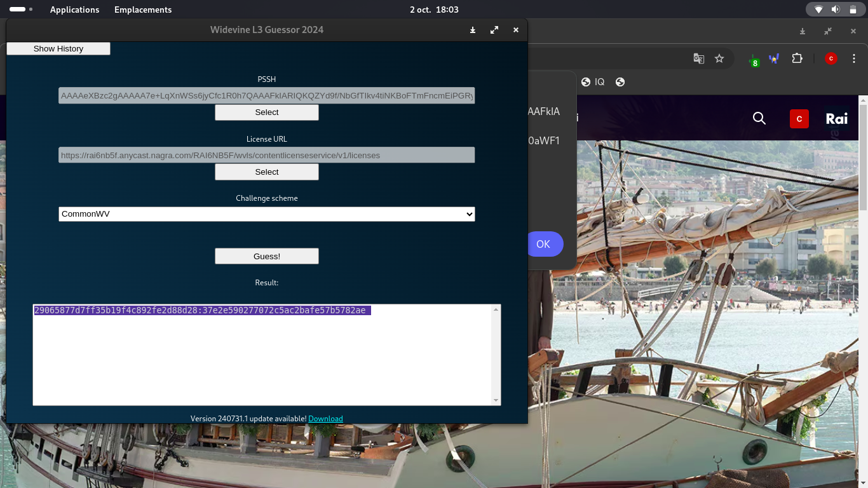Open the system status menu in top bar
The image size is (868, 488).
pos(836,10)
